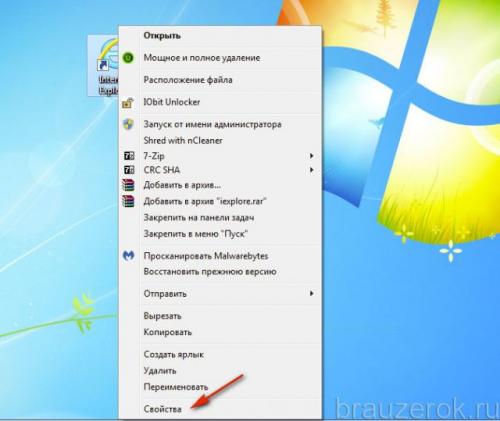Screen dimensions: 500x421
Task: Open the 7-Zip menu entry
Action: tap(154, 156)
